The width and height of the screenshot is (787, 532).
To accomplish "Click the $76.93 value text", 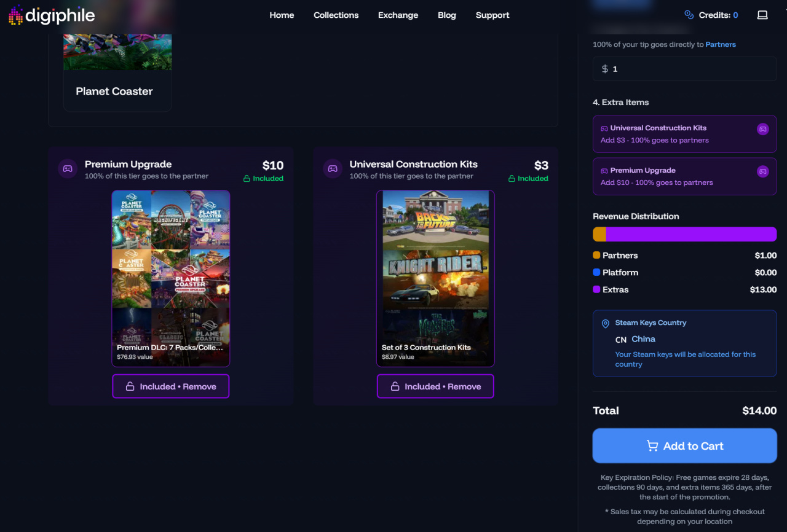I will click(134, 357).
